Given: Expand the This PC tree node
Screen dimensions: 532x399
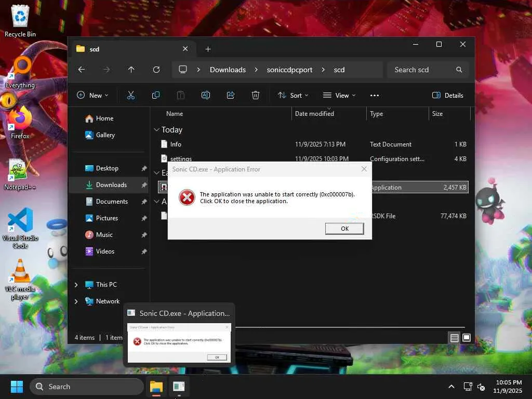Looking at the screenshot, I should pos(76,285).
